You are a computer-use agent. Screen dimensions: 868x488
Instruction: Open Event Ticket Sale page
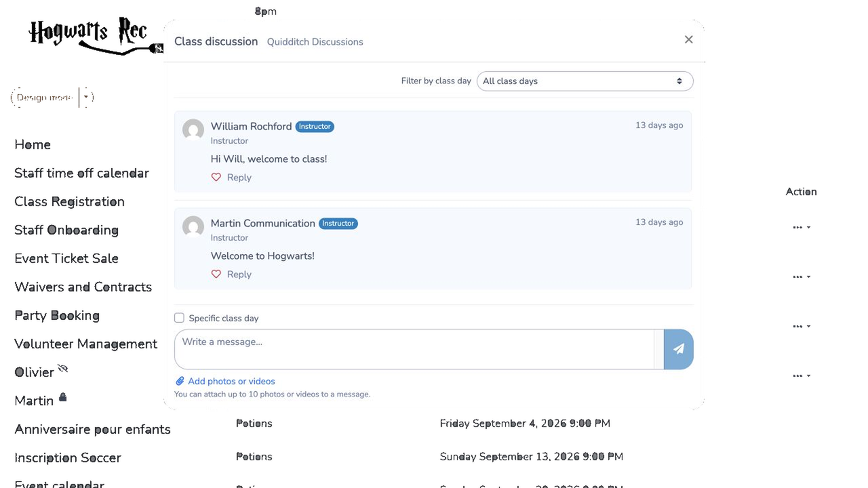(66, 258)
